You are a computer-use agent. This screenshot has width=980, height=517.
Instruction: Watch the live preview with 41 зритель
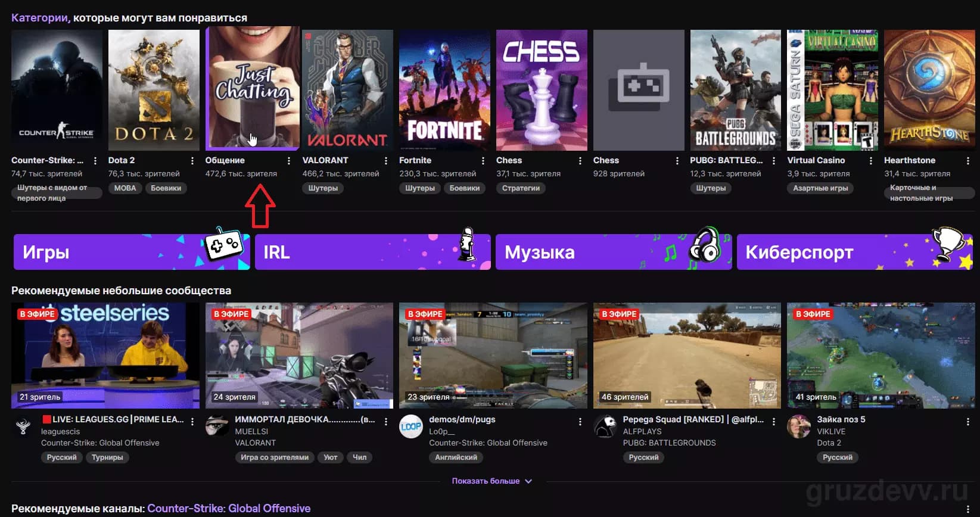881,356
